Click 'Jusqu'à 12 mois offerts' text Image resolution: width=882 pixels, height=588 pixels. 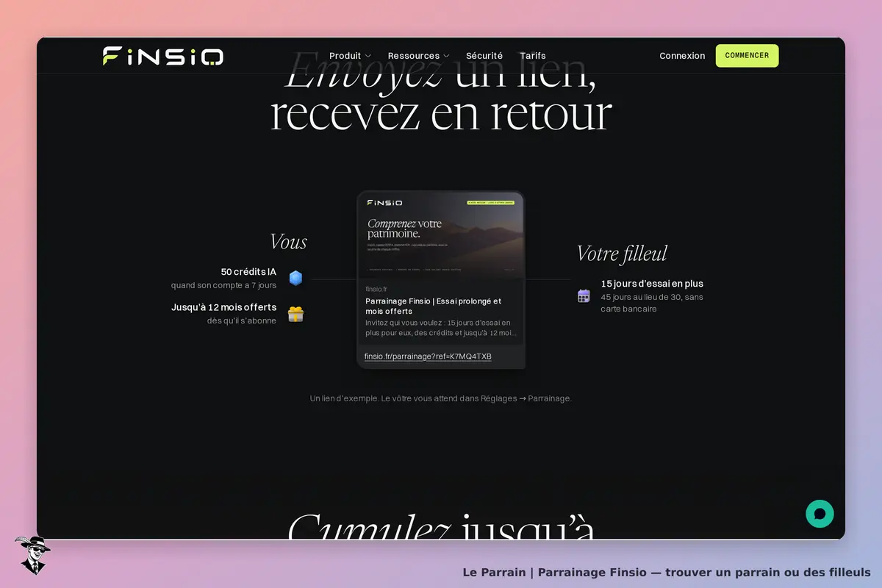[x=224, y=307]
